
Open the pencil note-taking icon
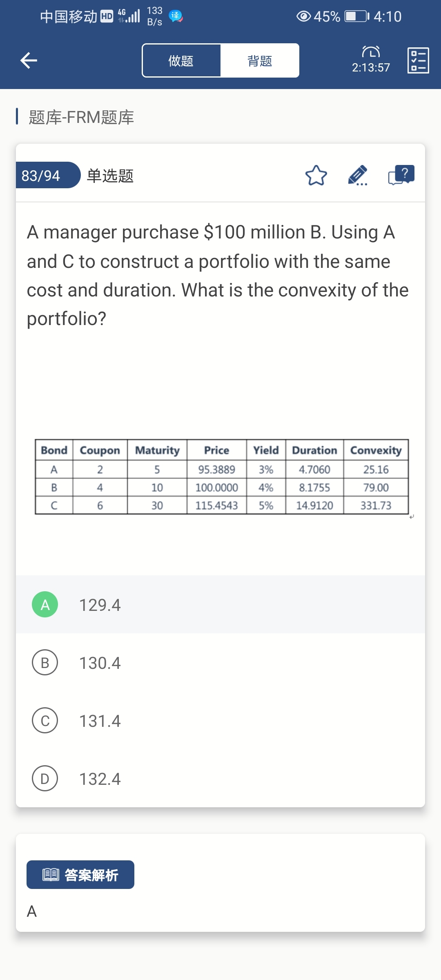(358, 176)
